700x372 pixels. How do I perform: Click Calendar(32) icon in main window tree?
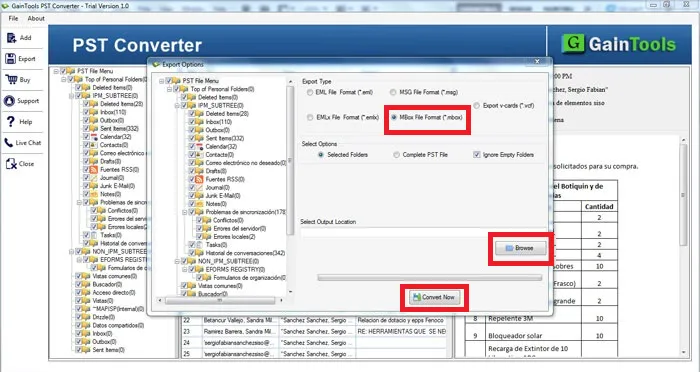94,137
